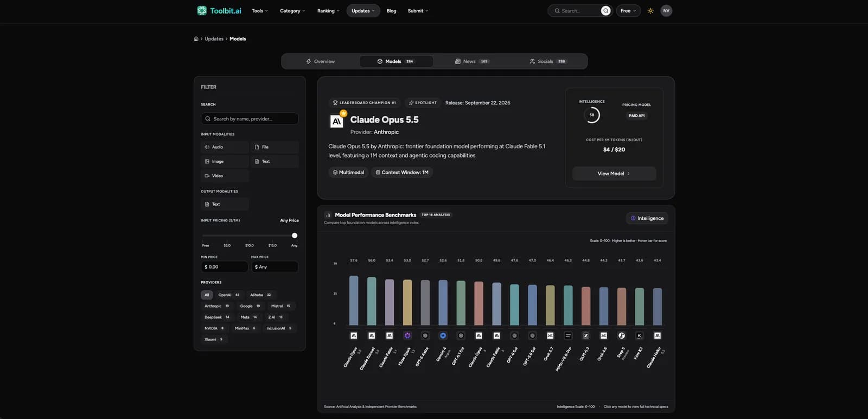This screenshot has width=868, height=419.
Task: Open the Updates breadcrumb link
Action: tap(214, 39)
